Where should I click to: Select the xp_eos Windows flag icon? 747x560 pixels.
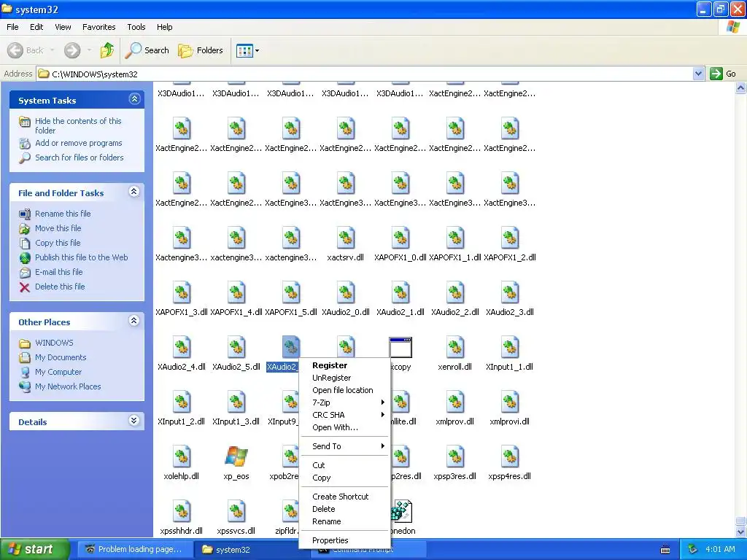236,456
